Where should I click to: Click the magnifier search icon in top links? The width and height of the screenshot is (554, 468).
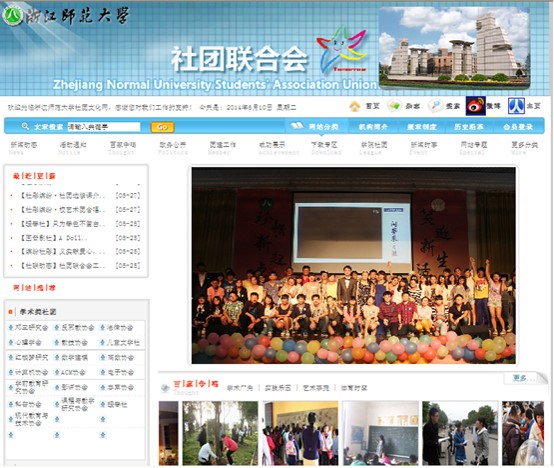coord(435,105)
